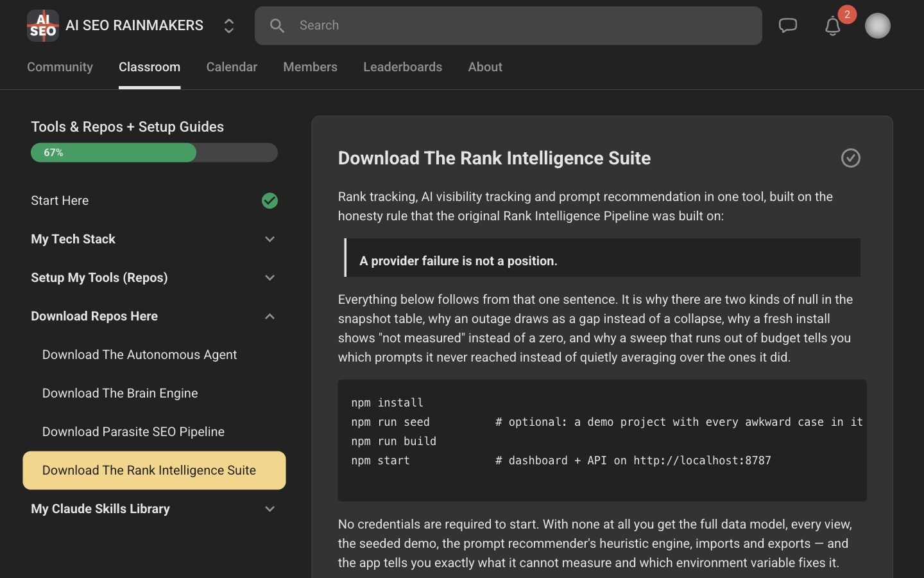Click the green Start Here completed checkmark
The image size is (924, 578).
[x=269, y=201]
